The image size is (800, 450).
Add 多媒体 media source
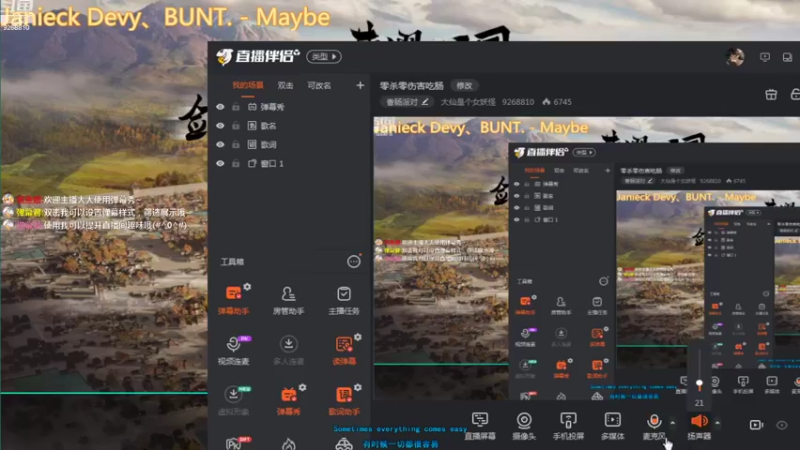click(613, 426)
